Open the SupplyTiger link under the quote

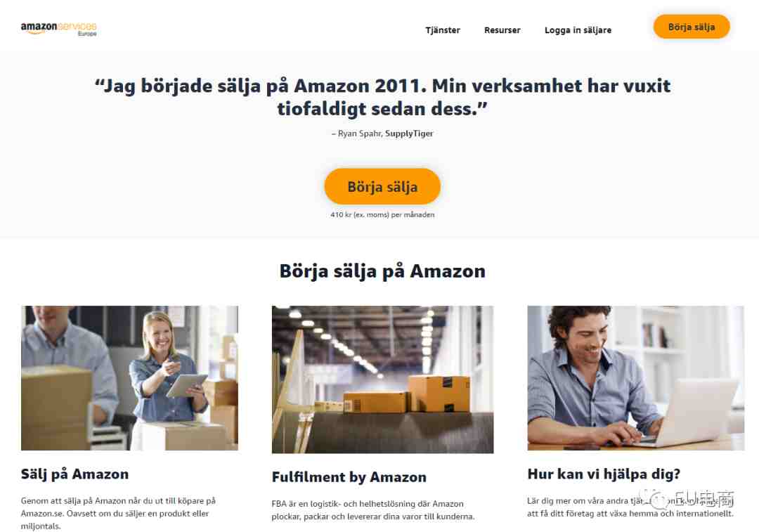click(x=409, y=134)
